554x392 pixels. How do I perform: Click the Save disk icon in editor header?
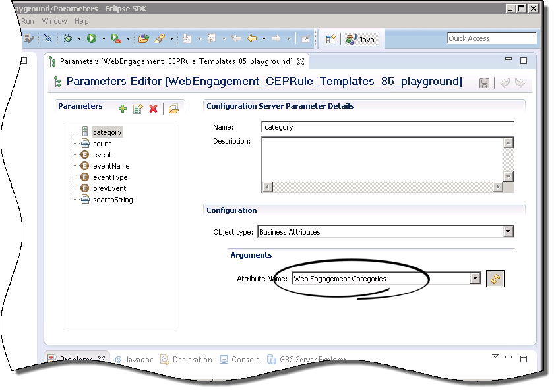[x=484, y=83]
